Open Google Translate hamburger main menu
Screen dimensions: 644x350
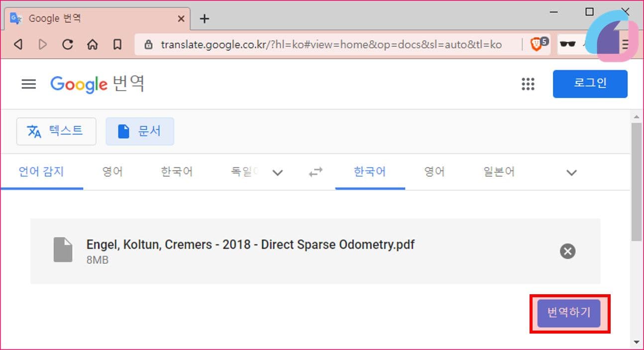[x=29, y=84]
